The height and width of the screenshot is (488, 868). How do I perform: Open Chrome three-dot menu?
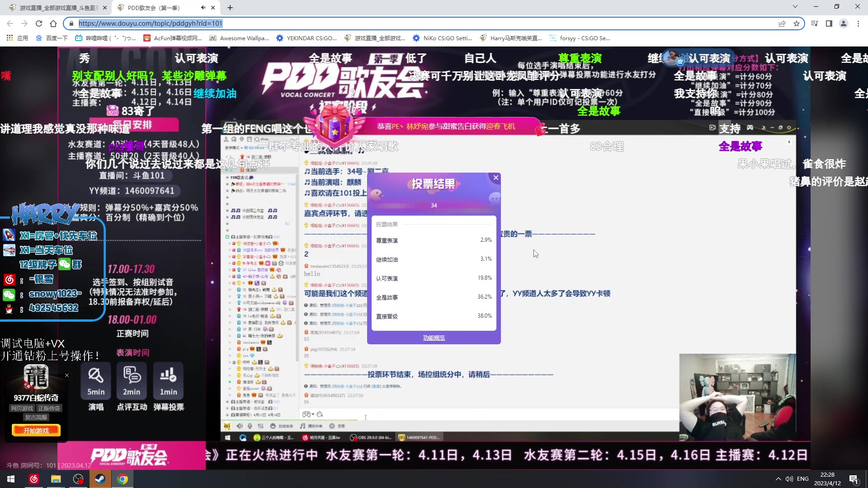pos(858,23)
